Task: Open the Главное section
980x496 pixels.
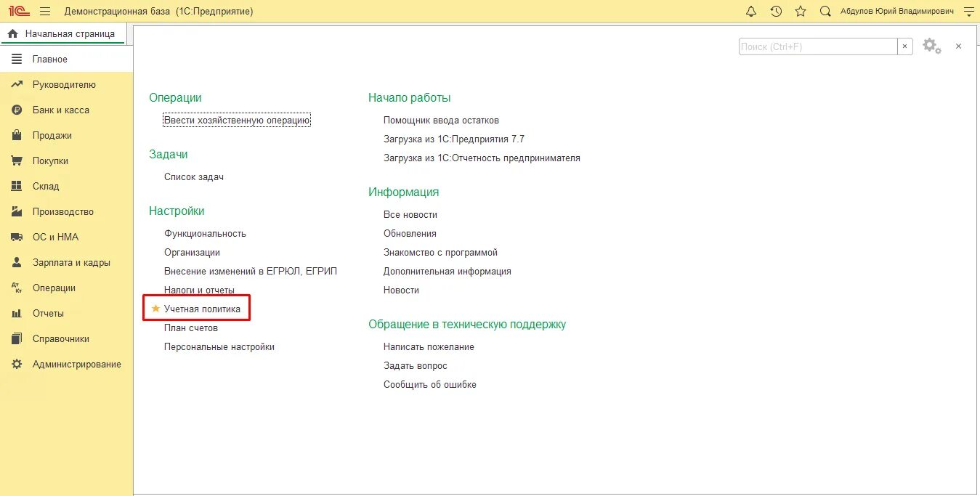Action: 67,60
